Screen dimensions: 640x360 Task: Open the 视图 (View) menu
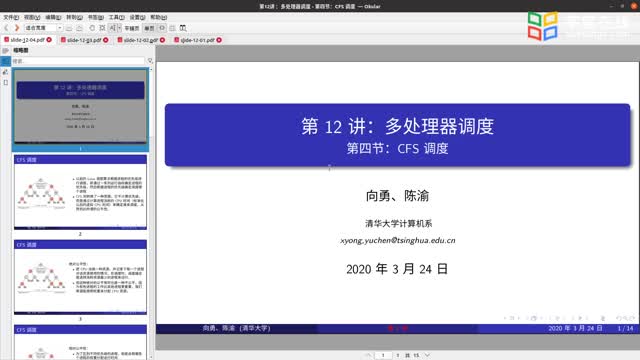click(32, 17)
